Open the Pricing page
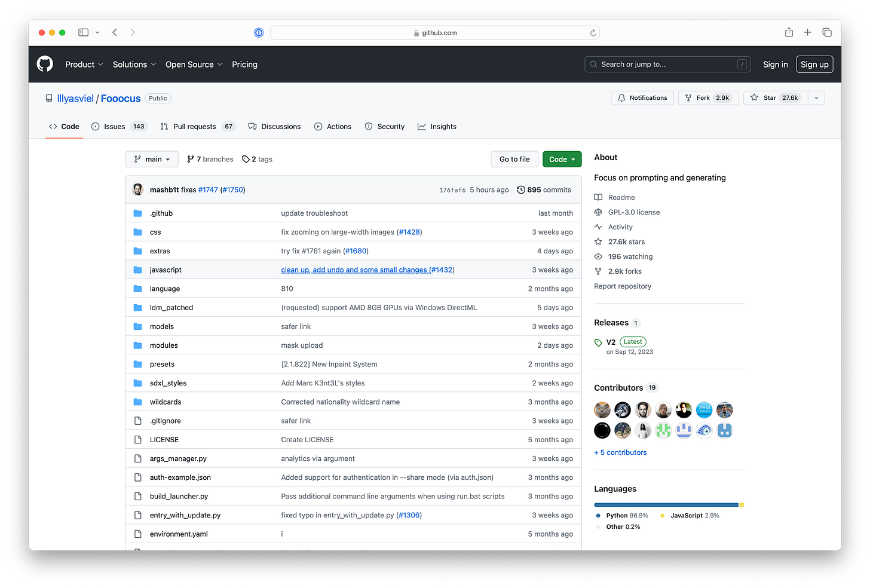Image resolution: width=870 pixels, height=588 pixels. pyautogui.click(x=244, y=65)
